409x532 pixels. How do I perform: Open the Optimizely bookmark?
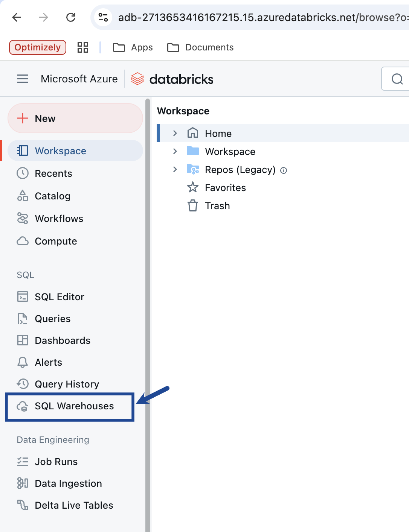coord(38,47)
